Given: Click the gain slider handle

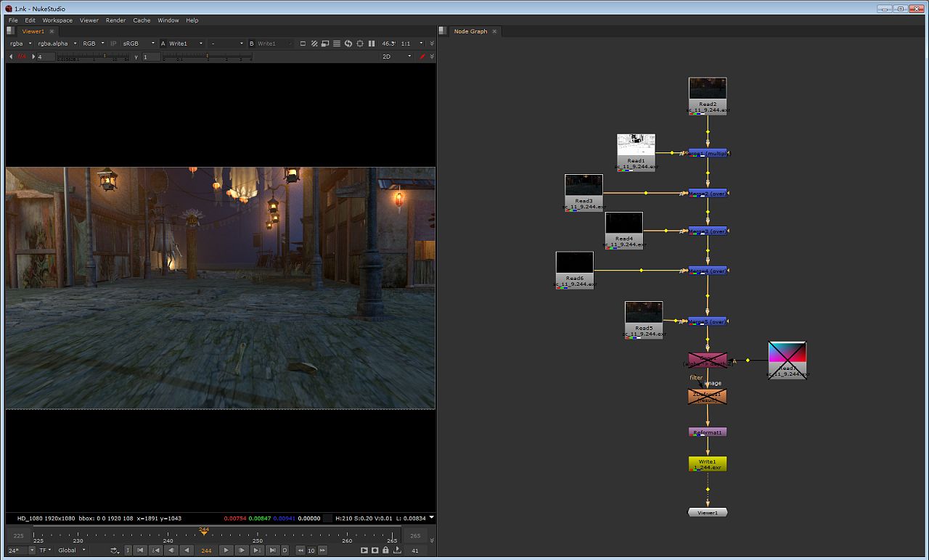Looking at the screenshot, I should [105, 56].
